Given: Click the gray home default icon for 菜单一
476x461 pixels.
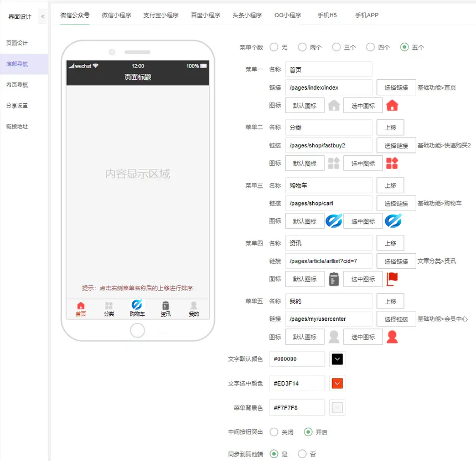Looking at the screenshot, I should (334, 105).
